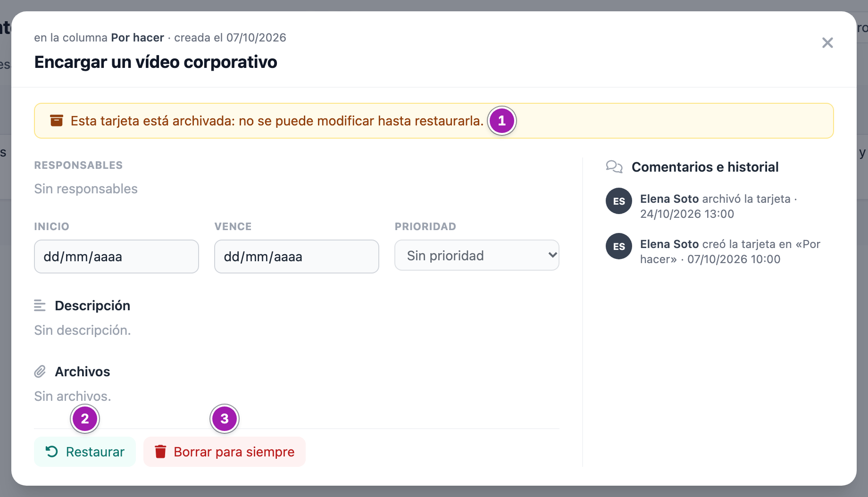868x497 pixels.
Task: Click the description lines icon
Action: tap(40, 306)
